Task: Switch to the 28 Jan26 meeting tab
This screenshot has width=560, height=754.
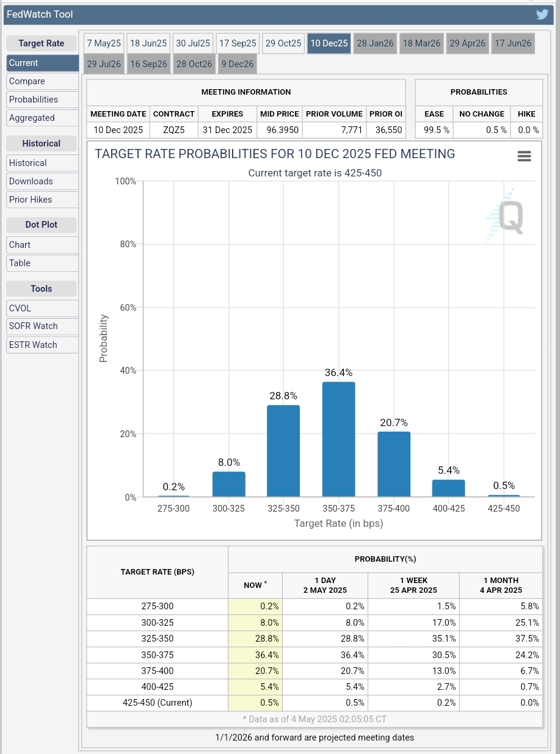Action: tap(376, 43)
